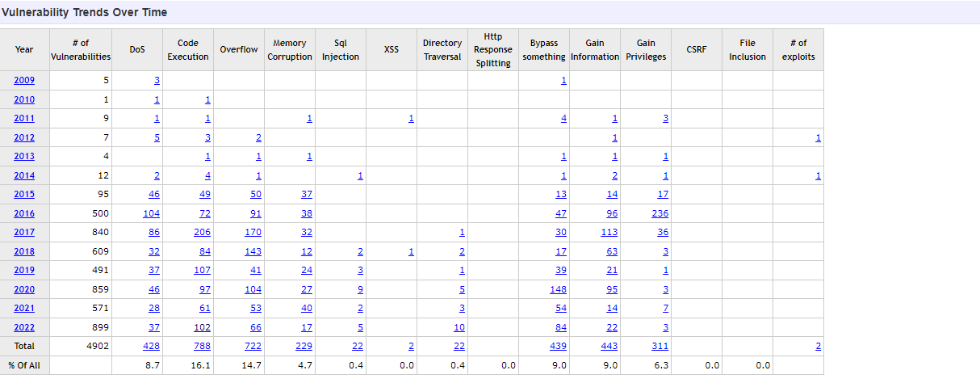Click 2016 Memory Corruption count 38

click(307, 213)
